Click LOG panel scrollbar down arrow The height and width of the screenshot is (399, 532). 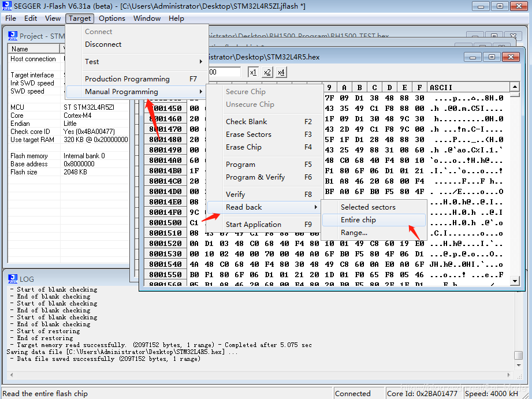click(519, 366)
